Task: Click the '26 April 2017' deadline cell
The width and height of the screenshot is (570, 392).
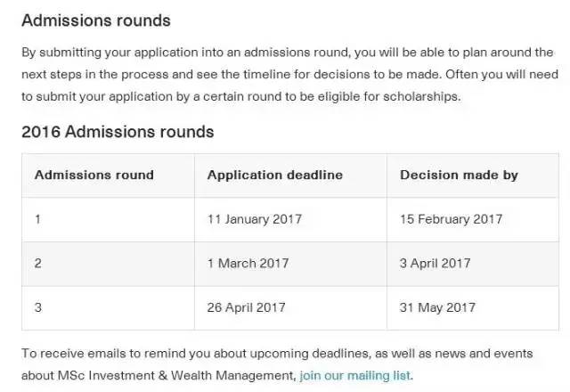Action: [291, 308]
